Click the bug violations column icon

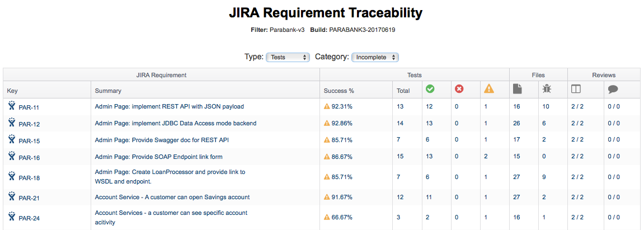547,89
